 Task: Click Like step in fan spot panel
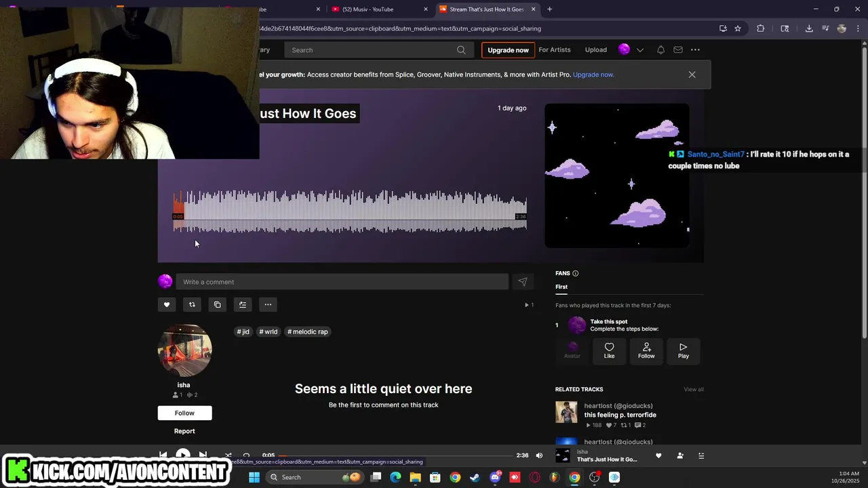point(609,350)
